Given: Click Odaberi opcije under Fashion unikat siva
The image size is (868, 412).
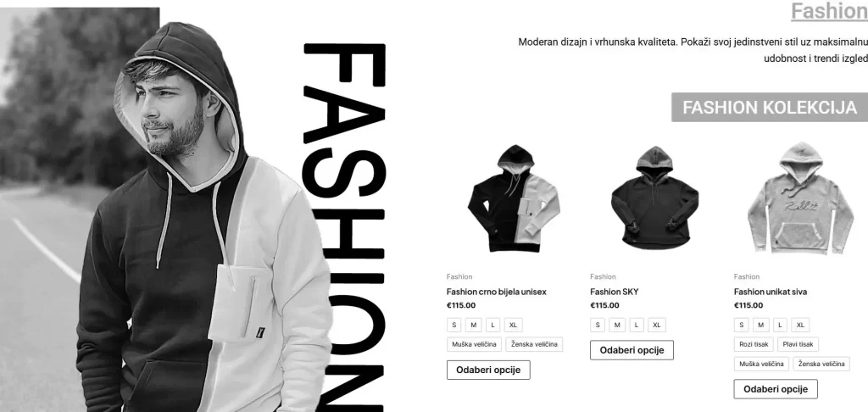Looking at the screenshot, I should click(776, 389).
